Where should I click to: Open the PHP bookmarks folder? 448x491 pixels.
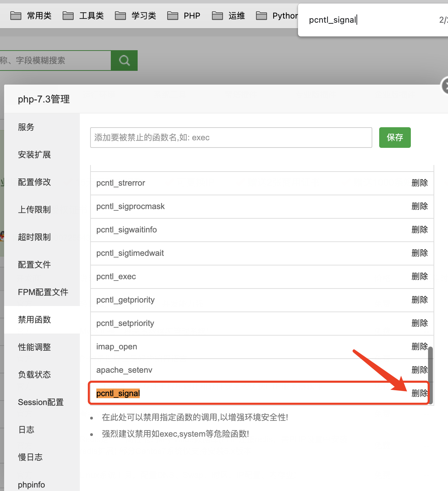[x=184, y=16]
